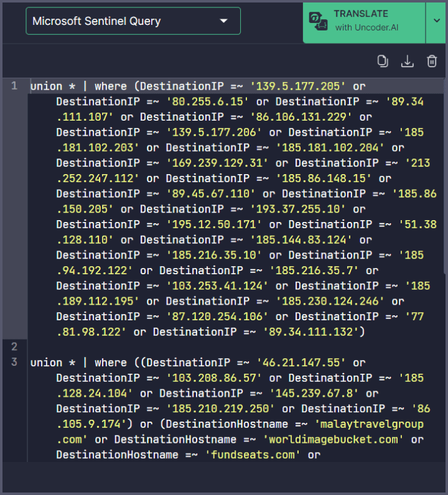Click the 'union' keyword on line 1

(46, 86)
